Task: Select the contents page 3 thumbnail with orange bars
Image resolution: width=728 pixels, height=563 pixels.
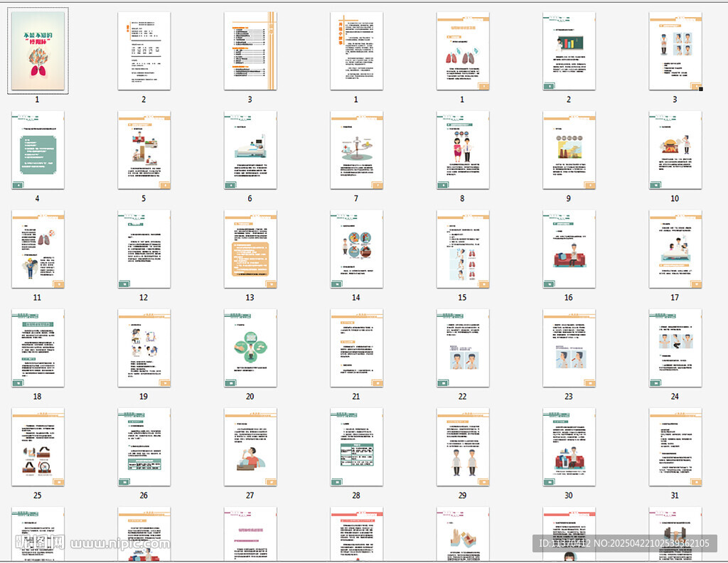Action: pos(250,50)
